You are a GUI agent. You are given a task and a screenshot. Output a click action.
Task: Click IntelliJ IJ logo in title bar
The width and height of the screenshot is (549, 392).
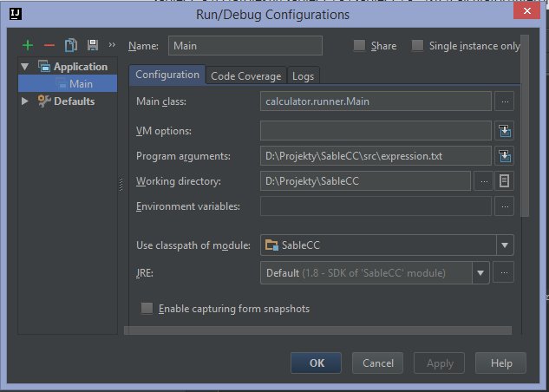16,14
